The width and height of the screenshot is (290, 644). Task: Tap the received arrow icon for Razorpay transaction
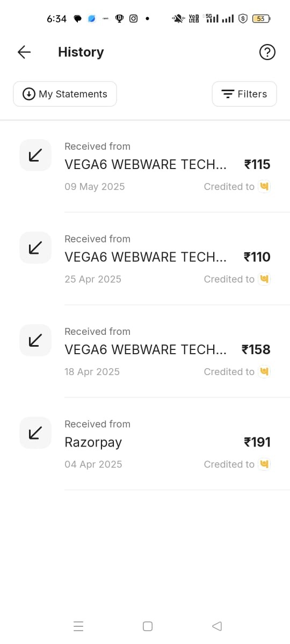click(x=35, y=433)
